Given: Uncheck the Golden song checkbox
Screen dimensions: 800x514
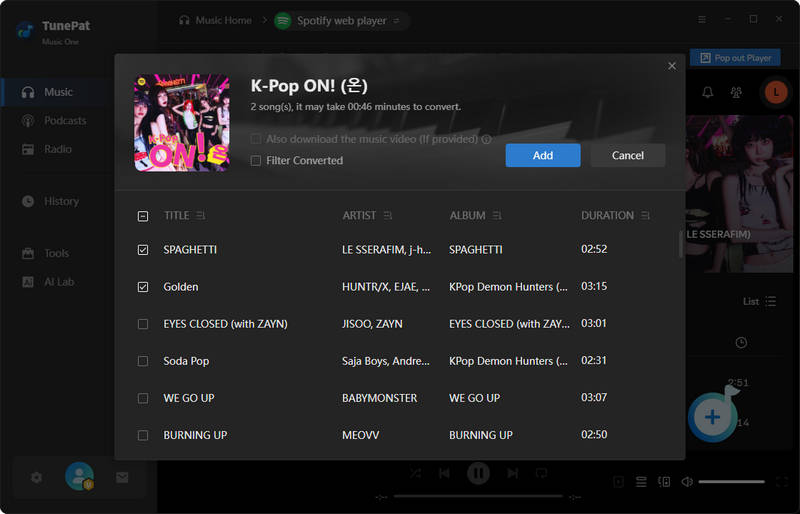Looking at the screenshot, I should point(143,287).
